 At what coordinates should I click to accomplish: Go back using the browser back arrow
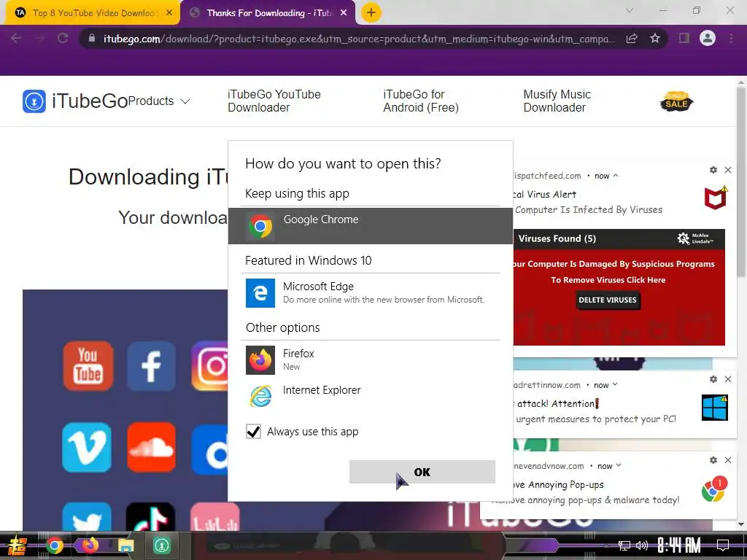point(16,38)
